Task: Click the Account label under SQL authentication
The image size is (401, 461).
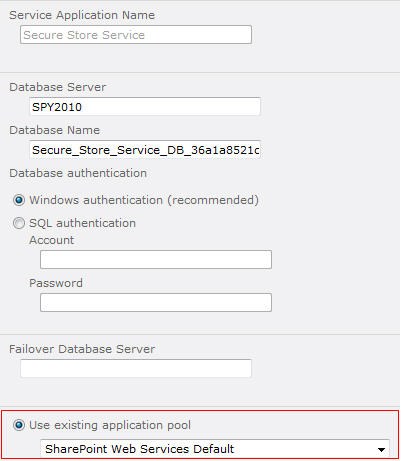Action: coord(52,240)
